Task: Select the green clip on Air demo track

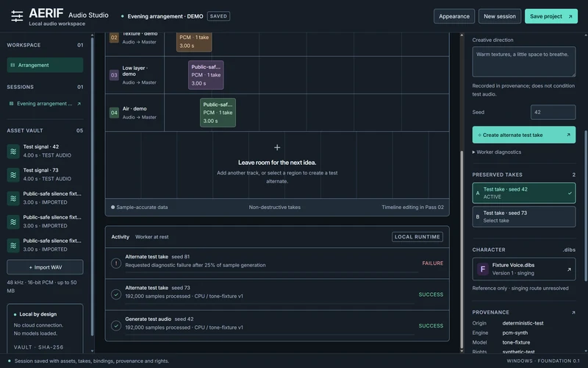Action: [x=218, y=113]
